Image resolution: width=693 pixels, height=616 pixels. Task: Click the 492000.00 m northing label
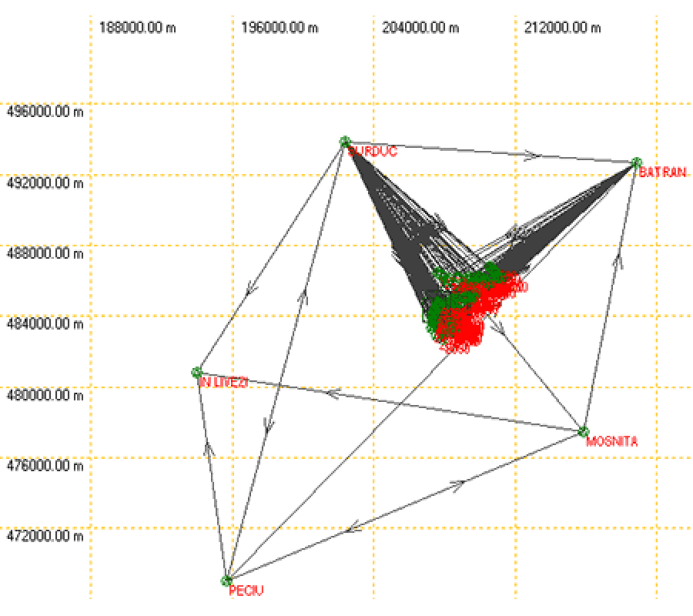45,182
